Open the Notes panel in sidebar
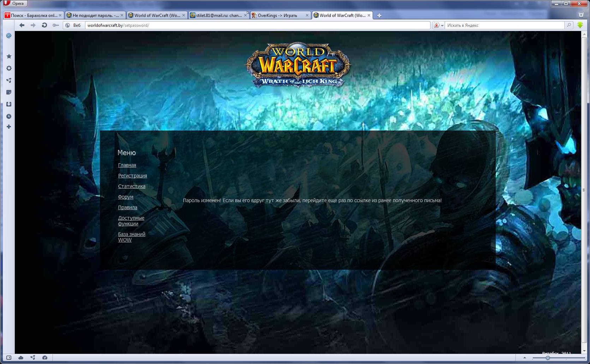590x364 pixels. (x=9, y=92)
